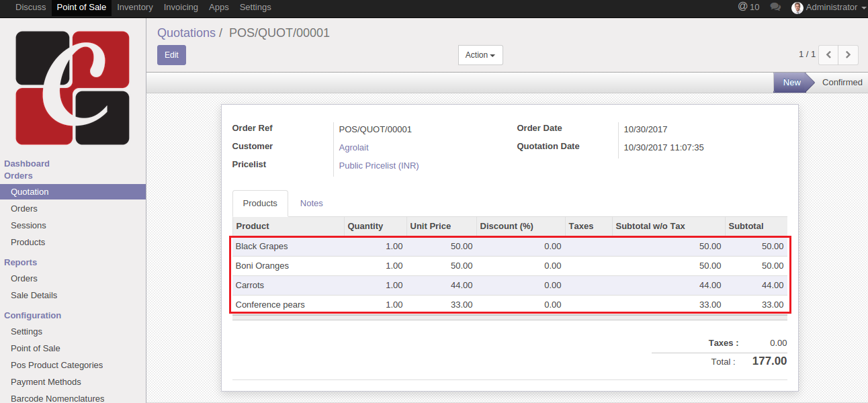Open the Invoicing menu
868x403 pixels.
181,7
